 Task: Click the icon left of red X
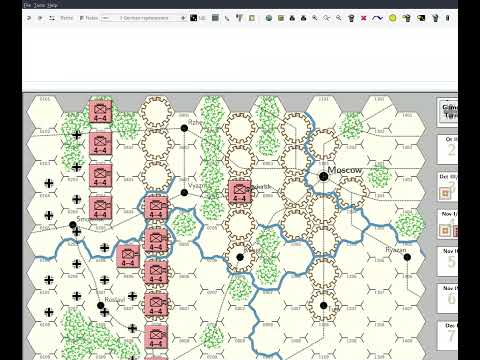(351, 18)
